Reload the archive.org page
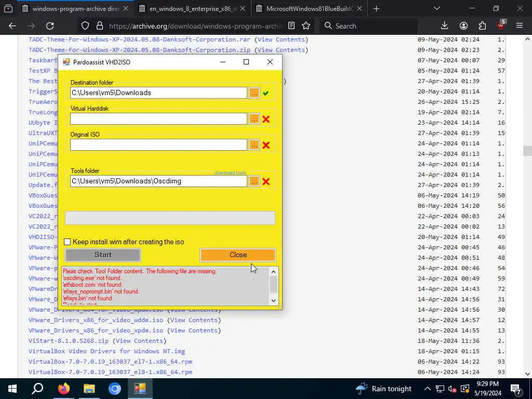 pos(50,26)
